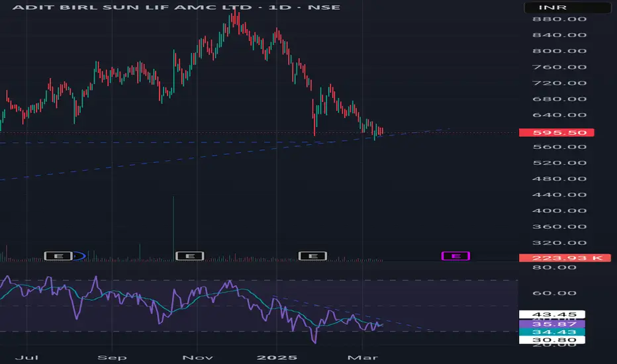Click the 720.00 price scale level
The image size is (617, 364).
click(559, 83)
